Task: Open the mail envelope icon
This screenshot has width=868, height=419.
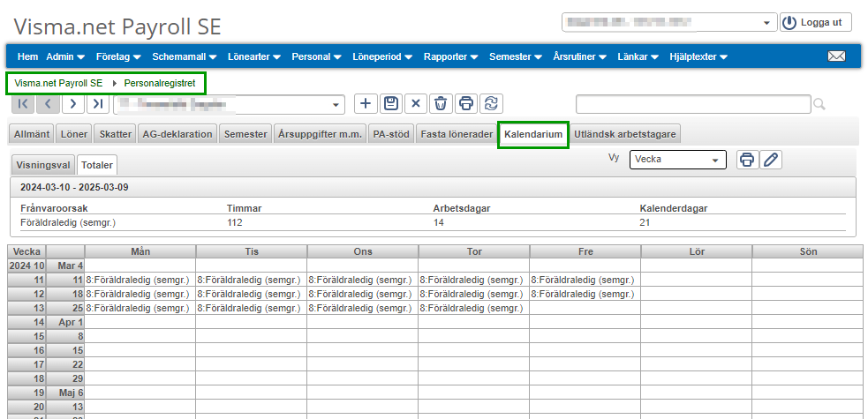Action: tap(836, 56)
